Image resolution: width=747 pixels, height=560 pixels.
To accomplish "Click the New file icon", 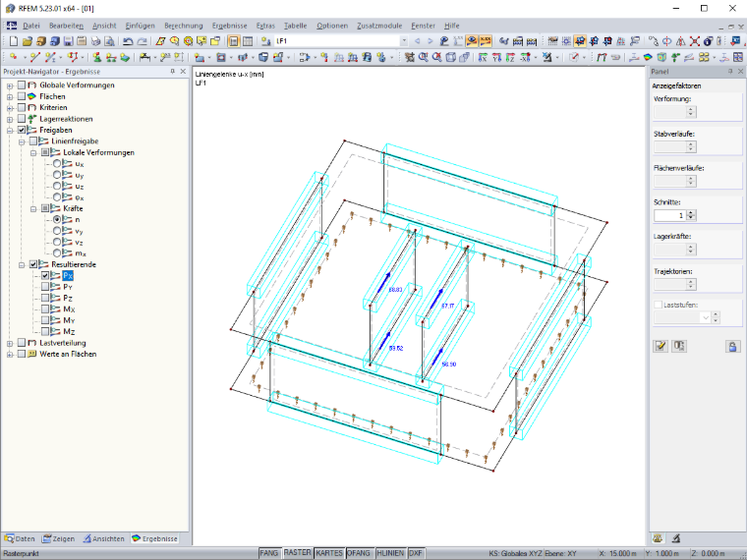I will click(14, 41).
